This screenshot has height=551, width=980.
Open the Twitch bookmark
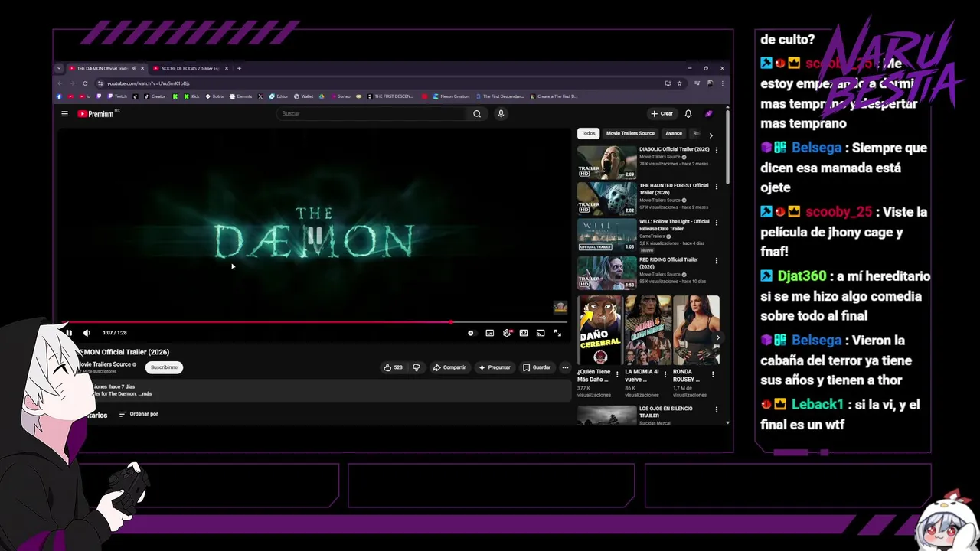[117, 96]
